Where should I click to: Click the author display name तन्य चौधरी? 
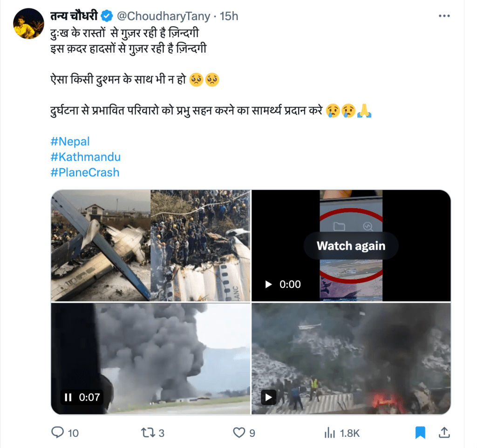click(75, 16)
